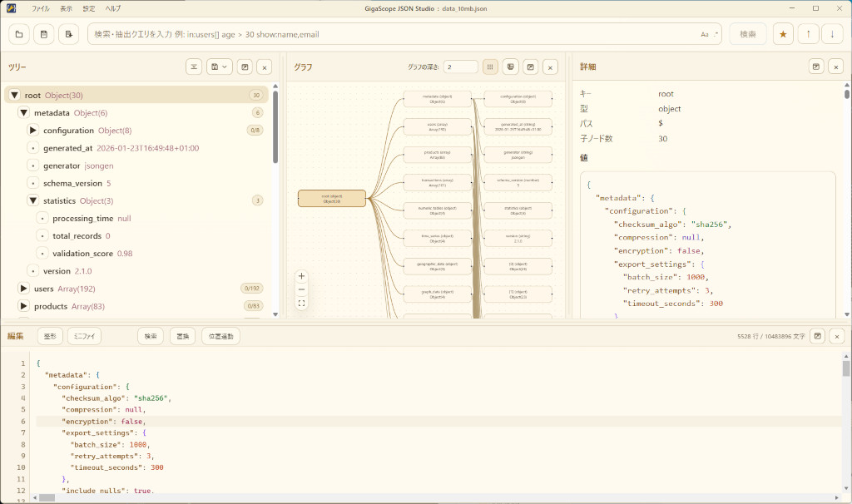The image size is (852, 504).
Task: Click the graph depth input field
Action: click(x=460, y=67)
